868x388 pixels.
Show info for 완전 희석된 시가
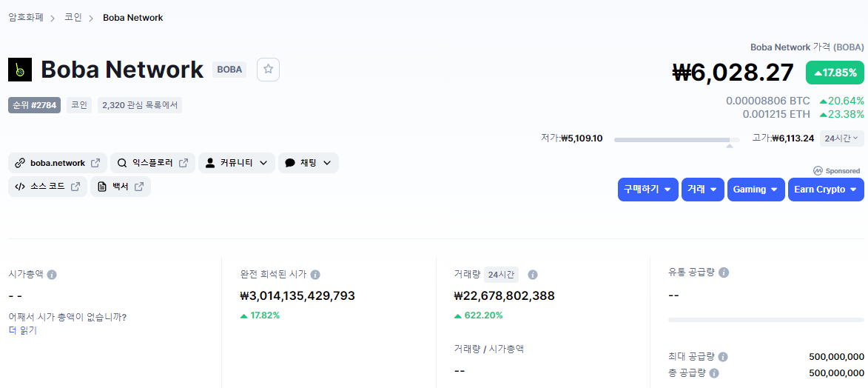click(315, 275)
